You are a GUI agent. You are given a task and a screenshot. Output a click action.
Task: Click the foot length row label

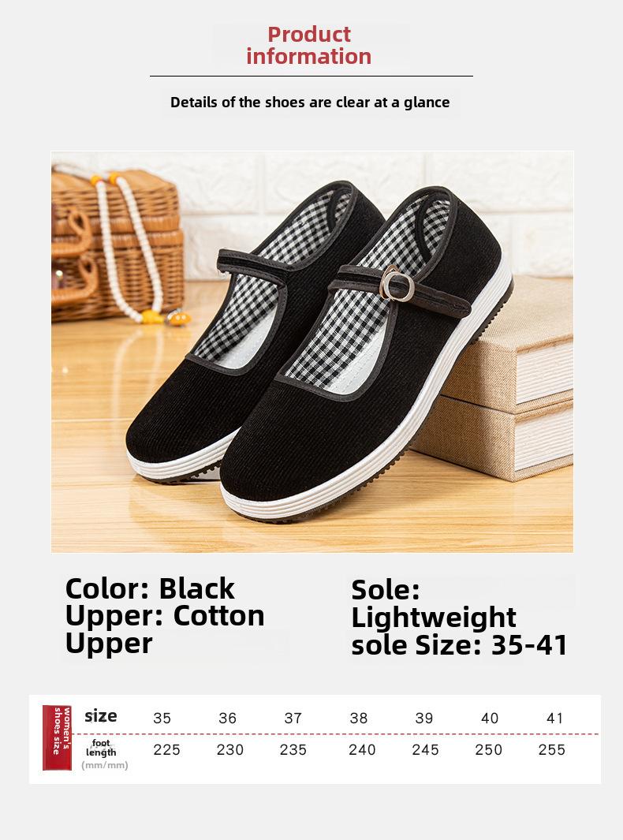click(x=101, y=748)
